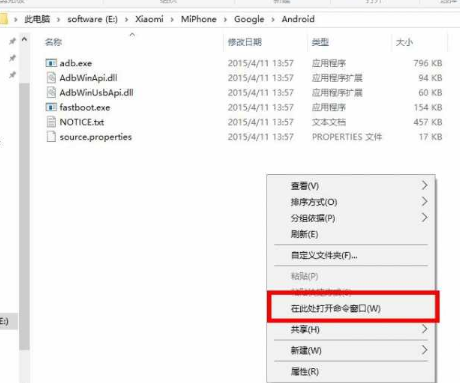Select the adb.exe file name

pos(76,63)
